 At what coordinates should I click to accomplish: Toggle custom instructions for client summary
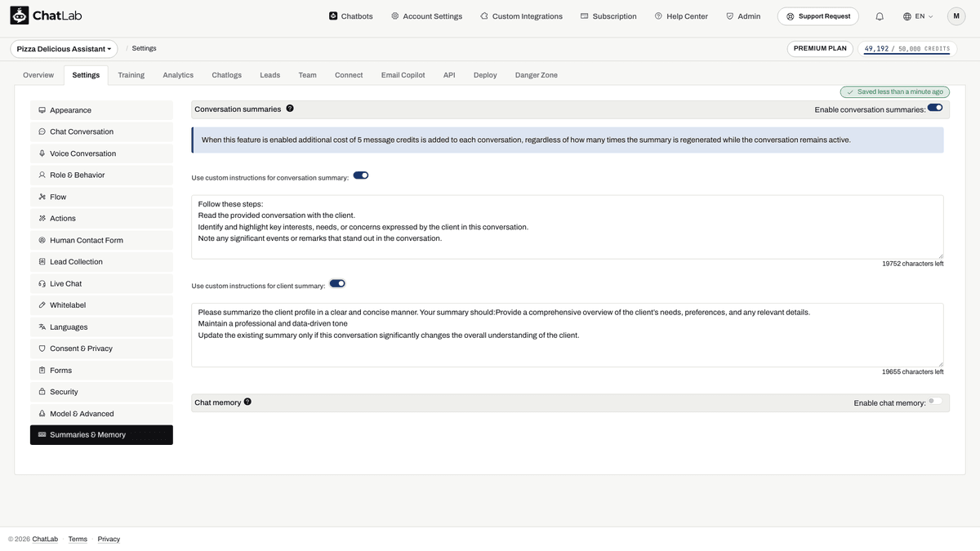[337, 284]
